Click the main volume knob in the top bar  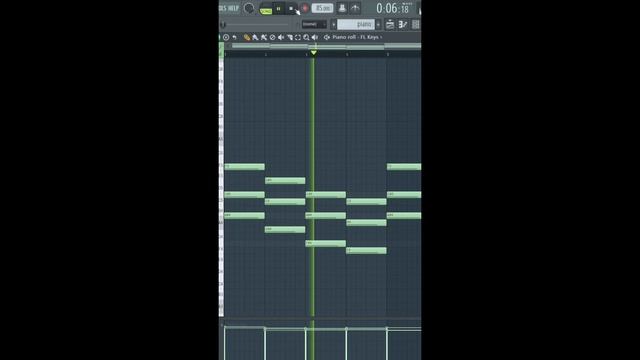[249, 8]
